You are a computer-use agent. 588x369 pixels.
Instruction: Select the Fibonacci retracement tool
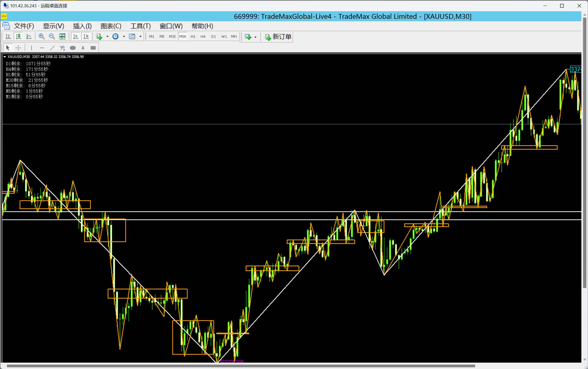(62, 48)
